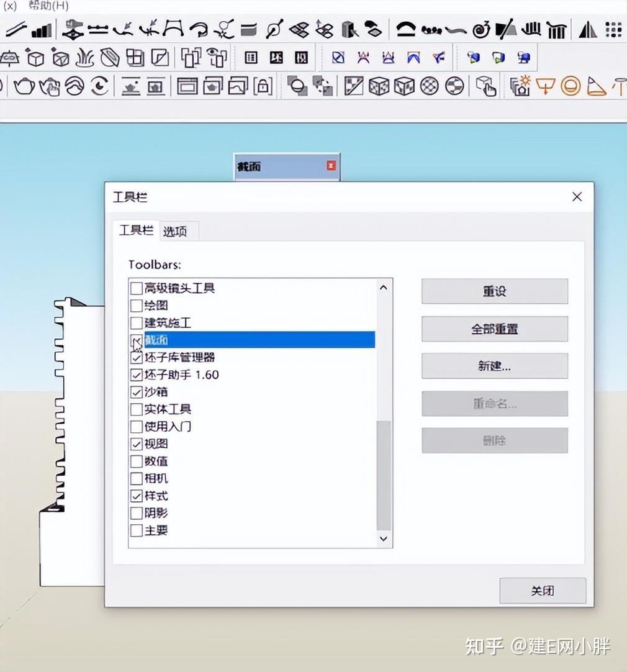This screenshot has width=627, height=672.
Task: Click the gray block with cursor icon
Action: (x=350, y=30)
